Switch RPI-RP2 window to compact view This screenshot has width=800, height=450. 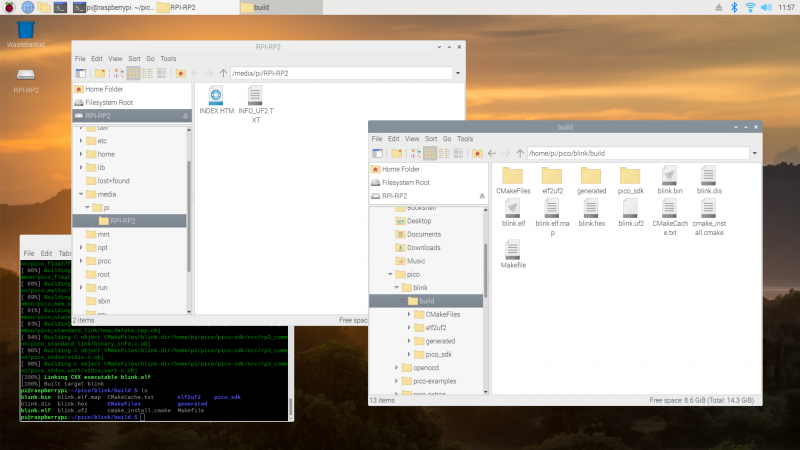(147, 73)
